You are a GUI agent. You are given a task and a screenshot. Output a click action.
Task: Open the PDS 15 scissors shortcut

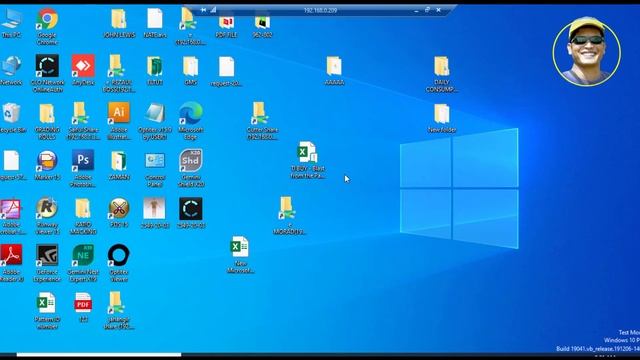(x=119, y=208)
